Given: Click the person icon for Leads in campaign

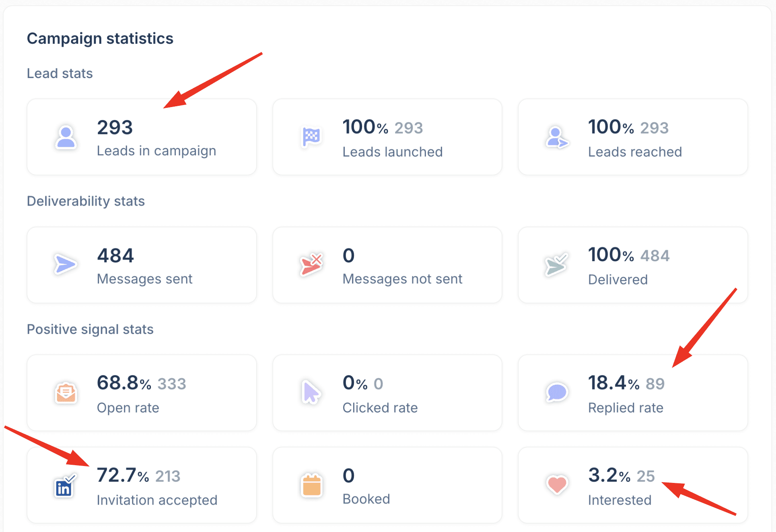Looking at the screenshot, I should [66, 137].
